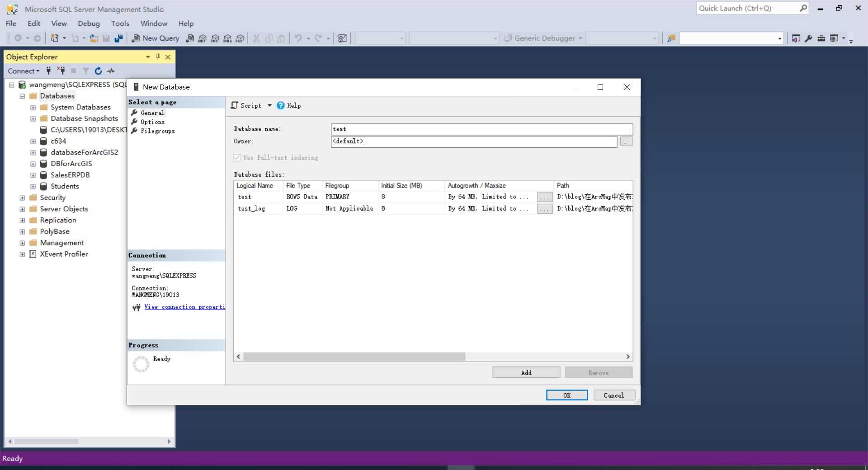Screen dimensions: 868x470
Task: Open the Script dropdown arrow
Action: pos(269,105)
